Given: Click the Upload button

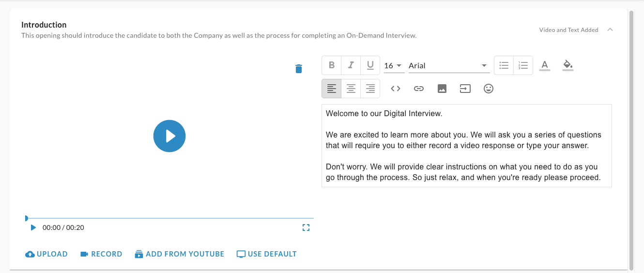Looking at the screenshot, I should click(46, 254).
